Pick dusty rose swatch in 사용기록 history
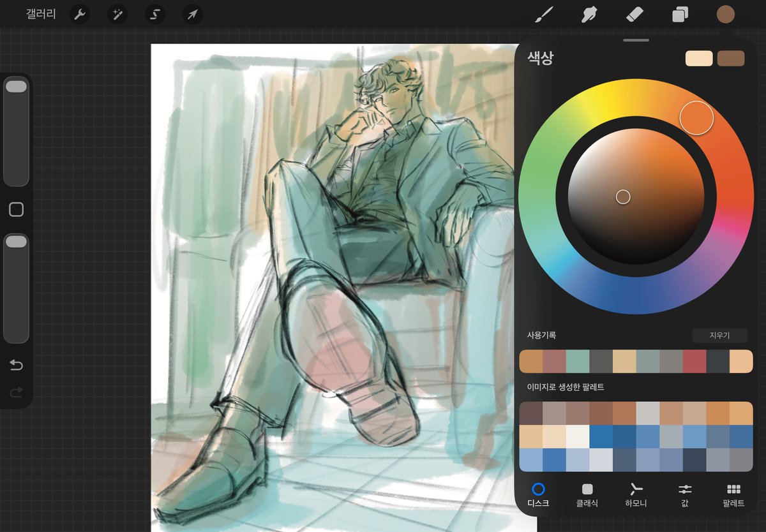This screenshot has height=532, width=766. point(555,362)
